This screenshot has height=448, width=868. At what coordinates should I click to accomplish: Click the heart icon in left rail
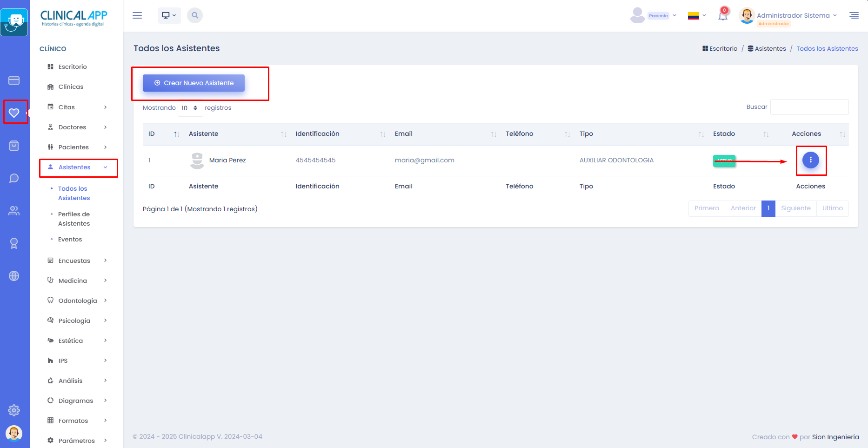(x=14, y=113)
